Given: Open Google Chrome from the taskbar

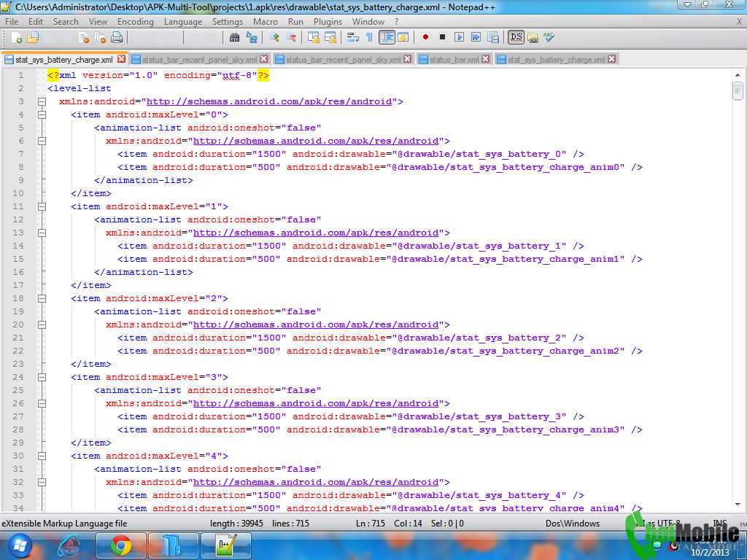Looking at the screenshot, I should (x=121, y=545).
